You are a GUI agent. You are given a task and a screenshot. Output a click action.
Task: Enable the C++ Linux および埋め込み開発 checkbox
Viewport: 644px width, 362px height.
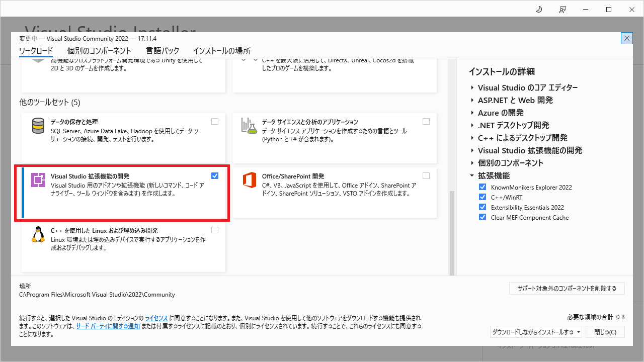[x=215, y=230]
